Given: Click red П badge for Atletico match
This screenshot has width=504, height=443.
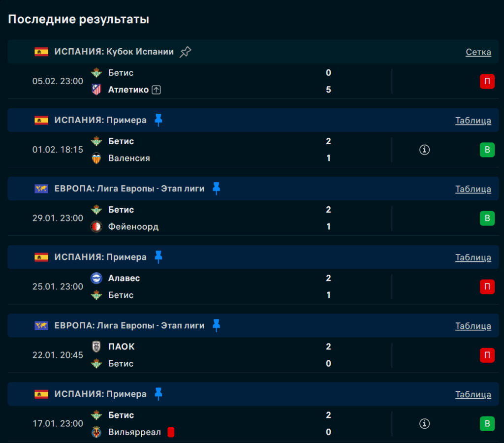Looking at the screenshot, I should 487,81.
